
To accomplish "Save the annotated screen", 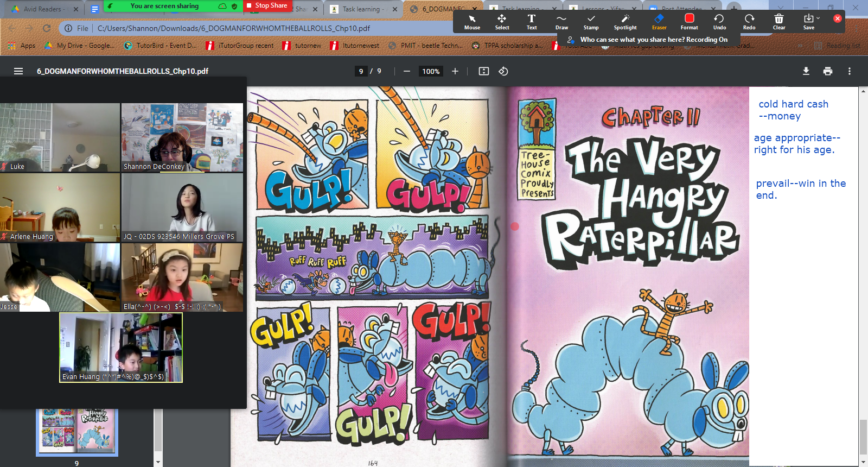I will click(x=808, y=22).
